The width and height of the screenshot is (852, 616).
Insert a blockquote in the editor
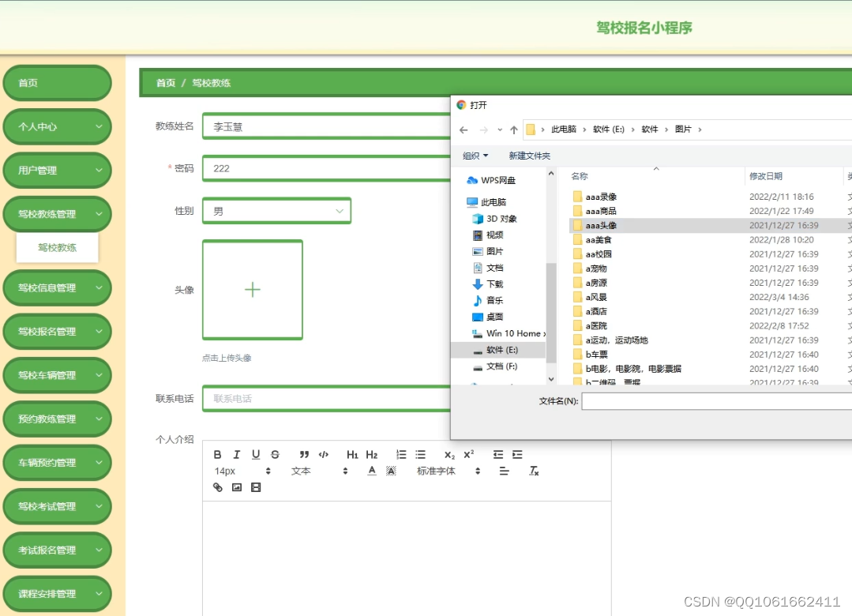tap(304, 454)
